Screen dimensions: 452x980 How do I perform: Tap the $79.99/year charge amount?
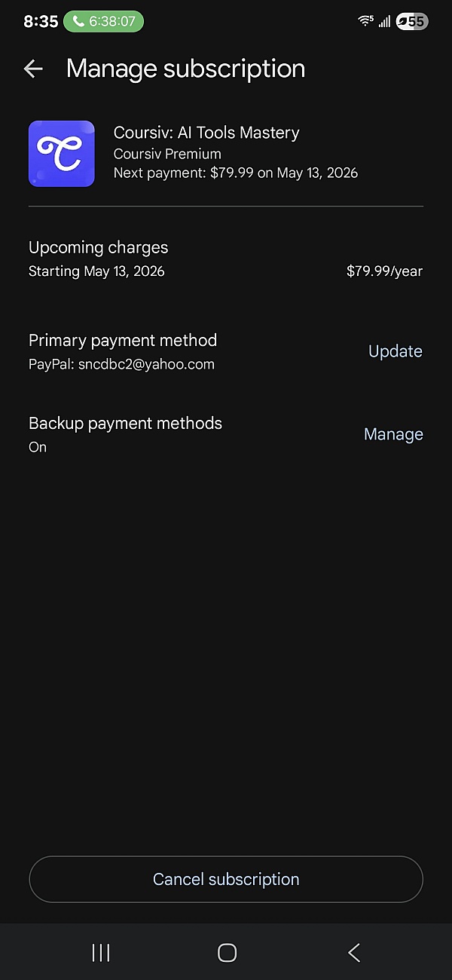tap(384, 271)
